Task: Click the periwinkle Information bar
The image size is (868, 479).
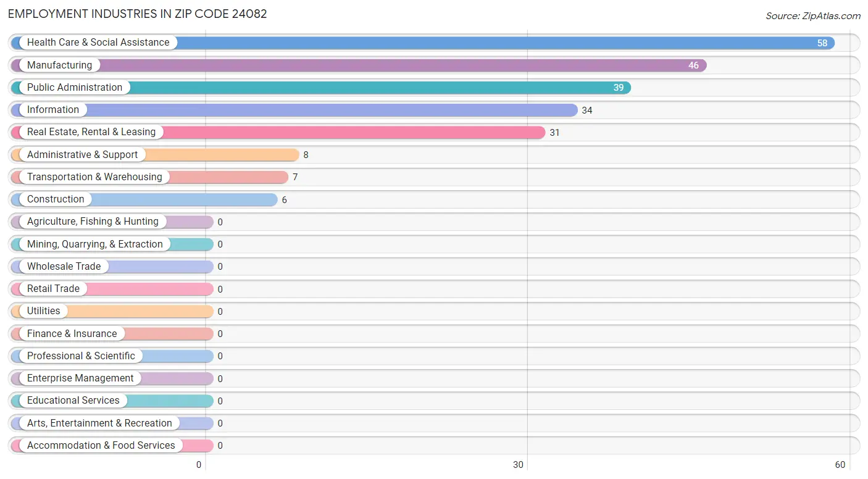Action: 294,110
